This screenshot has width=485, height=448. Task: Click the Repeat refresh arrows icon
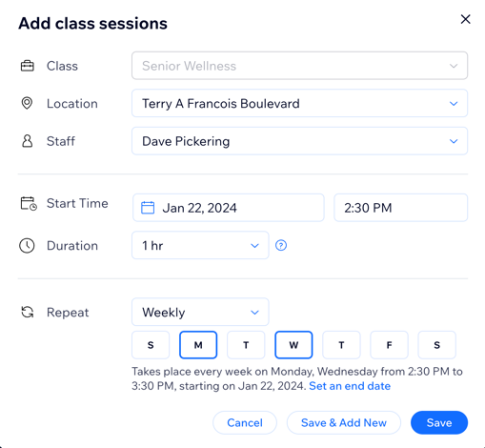click(x=28, y=312)
